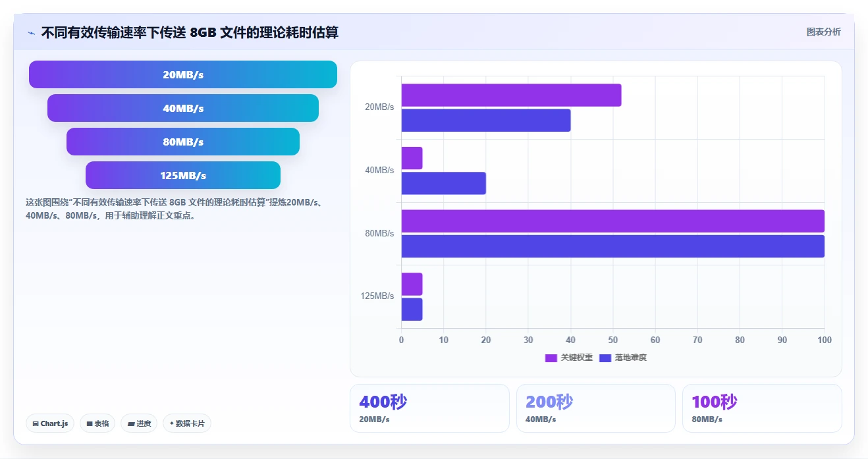Open the 400秒 data card

(x=429, y=408)
